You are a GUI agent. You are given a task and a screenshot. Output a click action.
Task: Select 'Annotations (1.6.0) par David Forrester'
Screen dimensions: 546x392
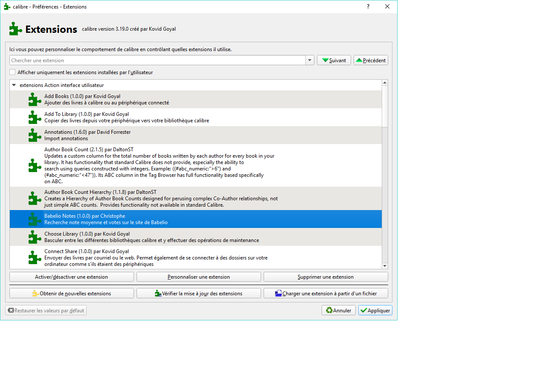click(196, 135)
